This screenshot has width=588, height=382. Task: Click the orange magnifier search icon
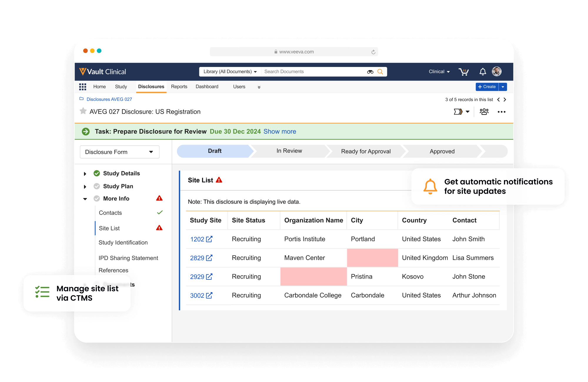point(380,72)
